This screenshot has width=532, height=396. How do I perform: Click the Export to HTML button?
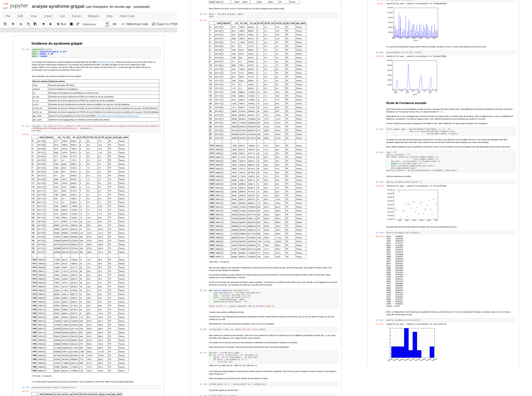point(165,24)
